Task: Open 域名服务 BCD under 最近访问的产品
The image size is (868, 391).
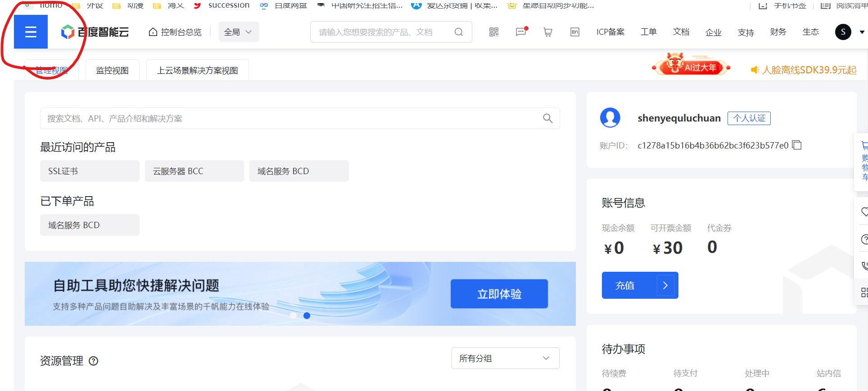Action: point(299,171)
